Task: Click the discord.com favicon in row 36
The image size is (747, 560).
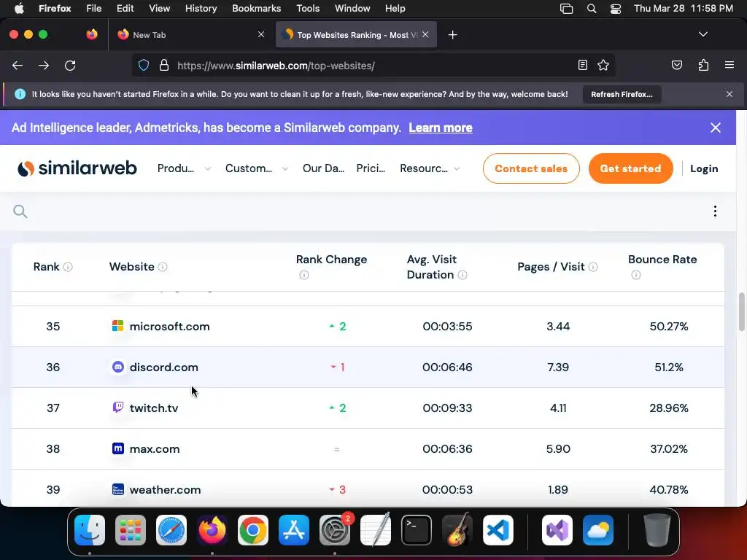Action: (x=117, y=367)
